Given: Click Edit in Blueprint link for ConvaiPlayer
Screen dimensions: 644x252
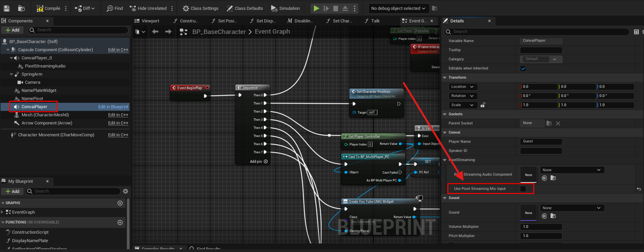Looking at the screenshot, I should pos(113,107).
